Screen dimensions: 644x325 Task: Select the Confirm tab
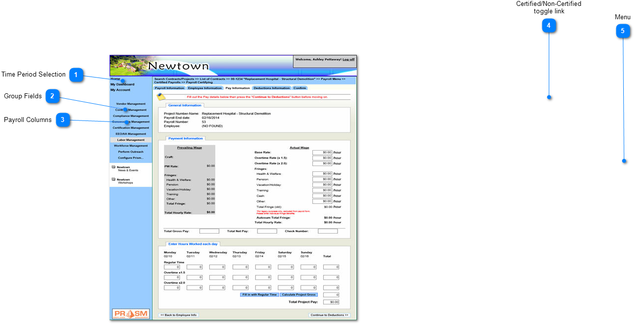coord(300,88)
